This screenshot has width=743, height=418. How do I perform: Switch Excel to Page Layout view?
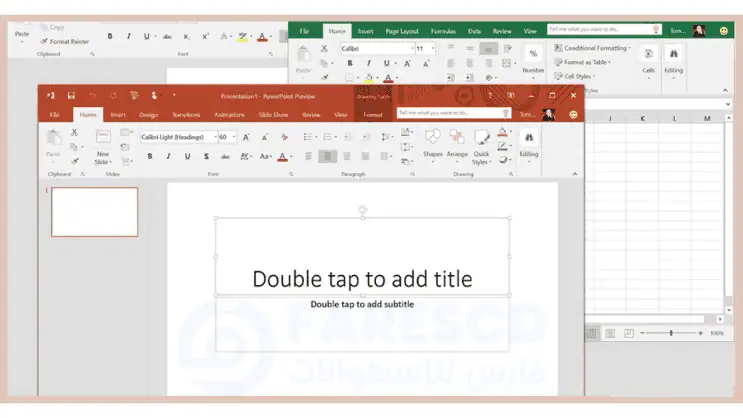(610, 334)
